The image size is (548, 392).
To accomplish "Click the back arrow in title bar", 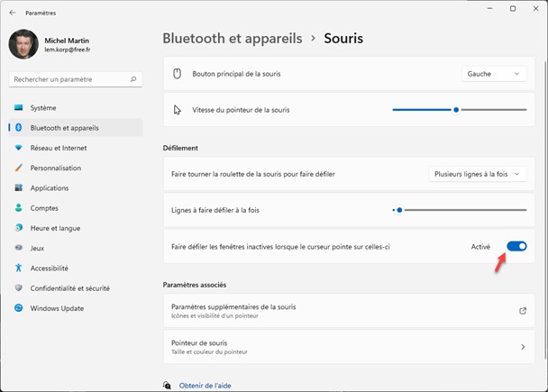I will pyautogui.click(x=12, y=14).
